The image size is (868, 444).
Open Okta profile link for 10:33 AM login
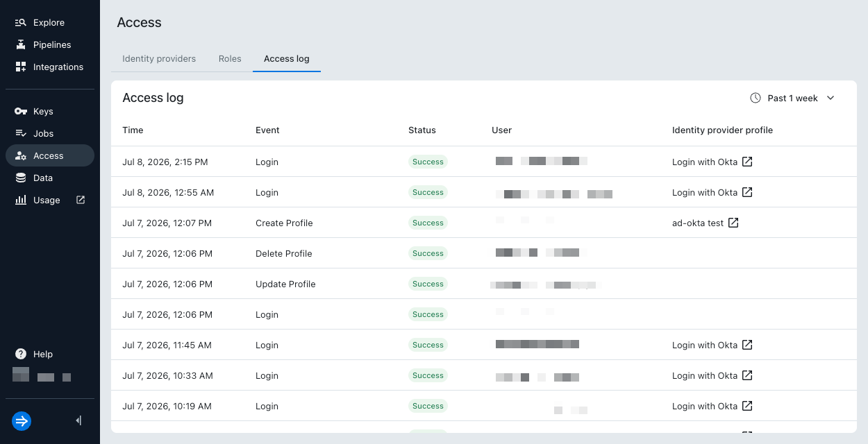747,375
